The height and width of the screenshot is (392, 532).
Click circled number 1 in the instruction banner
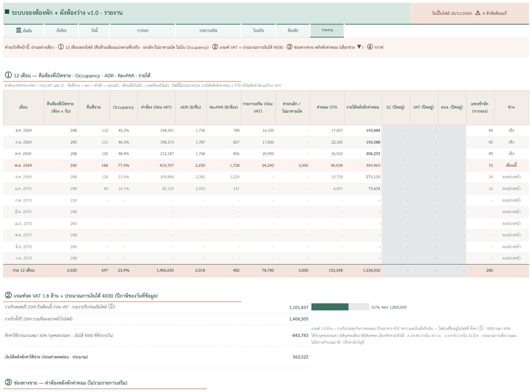pyautogui.click(x=61, y=47)
